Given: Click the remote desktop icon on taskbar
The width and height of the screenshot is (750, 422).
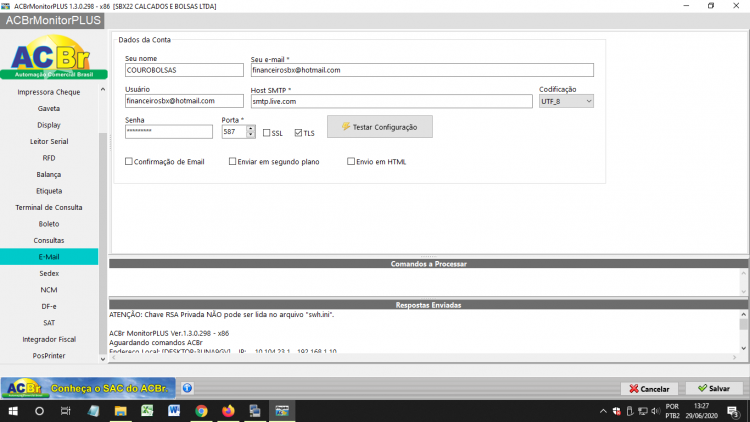Looking at the screenshot, I should click(x=255, y=411).
